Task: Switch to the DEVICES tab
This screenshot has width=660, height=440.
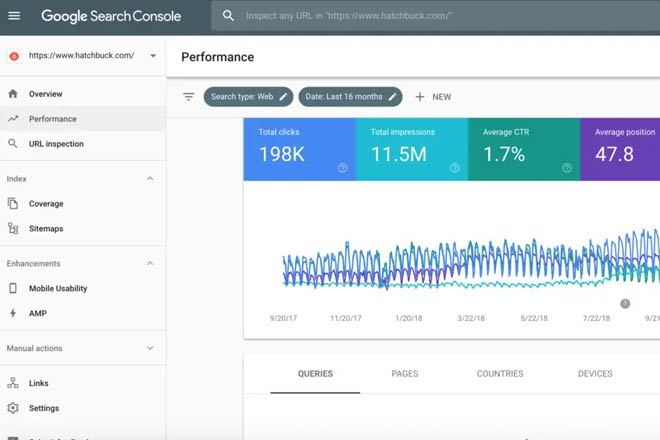Action: 595,373
